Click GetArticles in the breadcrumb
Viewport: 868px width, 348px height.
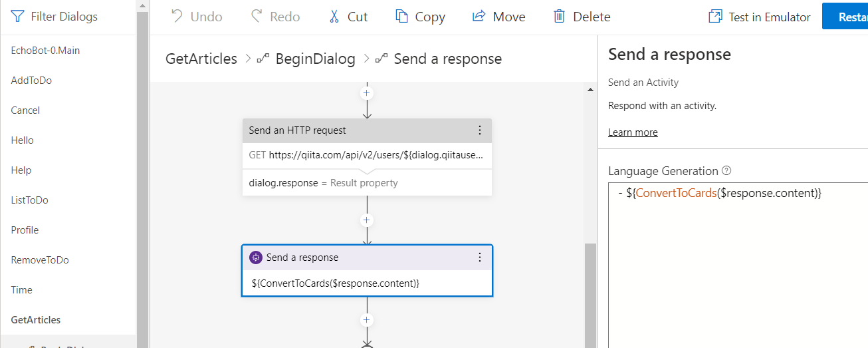201,59
